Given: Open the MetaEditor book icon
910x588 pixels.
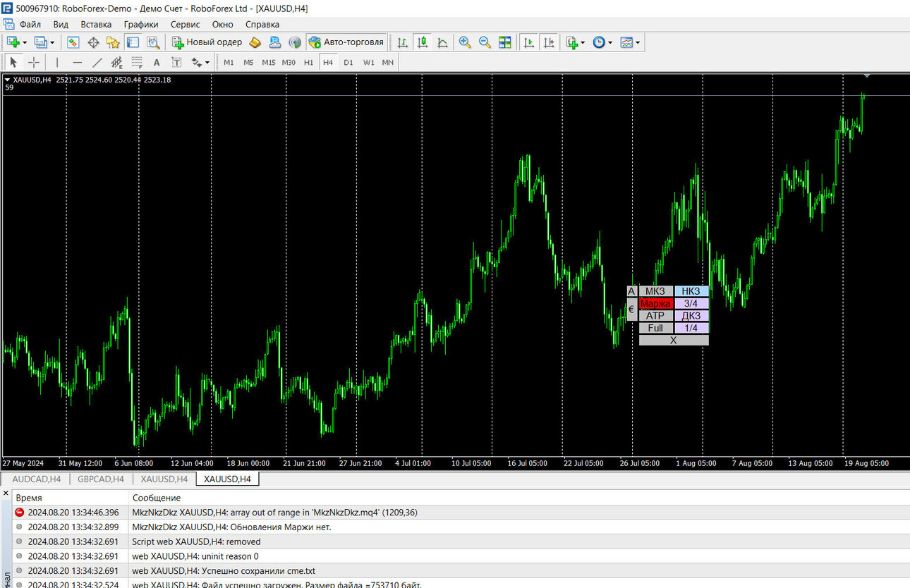Looking at the screenshot, I should coord(255,42).
